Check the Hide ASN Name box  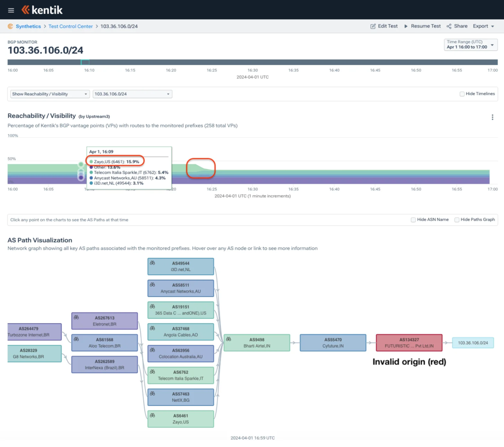click(x=413, y=220)
